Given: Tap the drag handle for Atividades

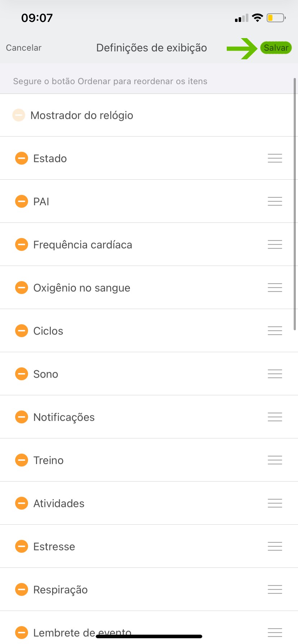Looking at the screenshot, I should [x=275, y=503].
